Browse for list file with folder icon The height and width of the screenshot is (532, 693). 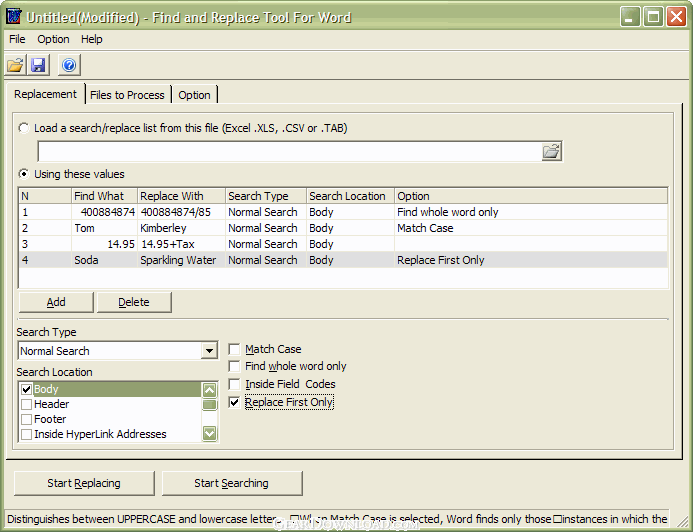pos(551,152)
